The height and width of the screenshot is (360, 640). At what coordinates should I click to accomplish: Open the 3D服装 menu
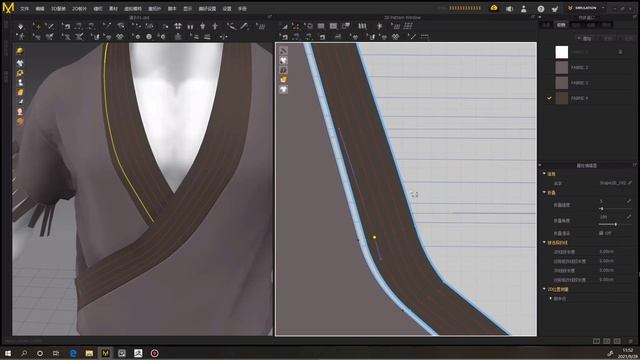(58, 9)
